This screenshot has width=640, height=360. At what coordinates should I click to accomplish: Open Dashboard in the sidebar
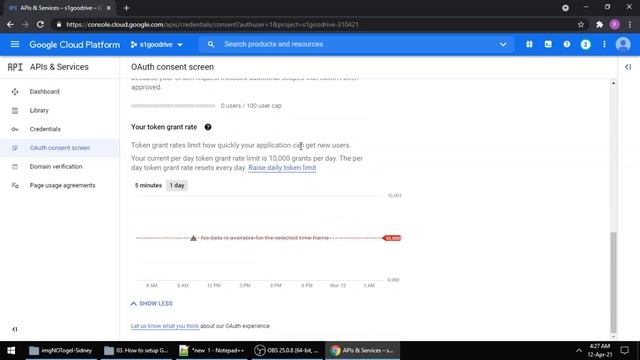tap(44, 91)
